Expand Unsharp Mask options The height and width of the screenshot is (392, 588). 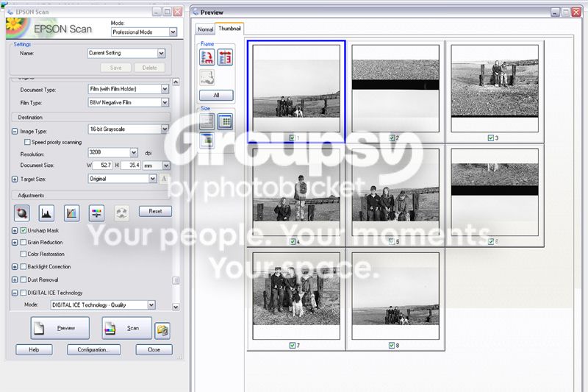(x=15, y=231)
